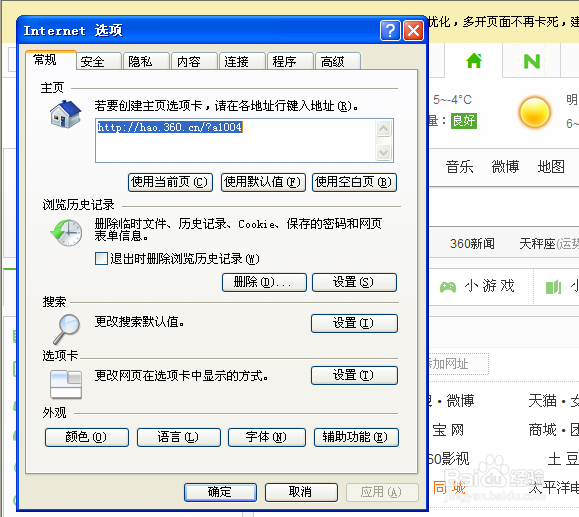Click the sun weather icon on webpage

point(534,112)
